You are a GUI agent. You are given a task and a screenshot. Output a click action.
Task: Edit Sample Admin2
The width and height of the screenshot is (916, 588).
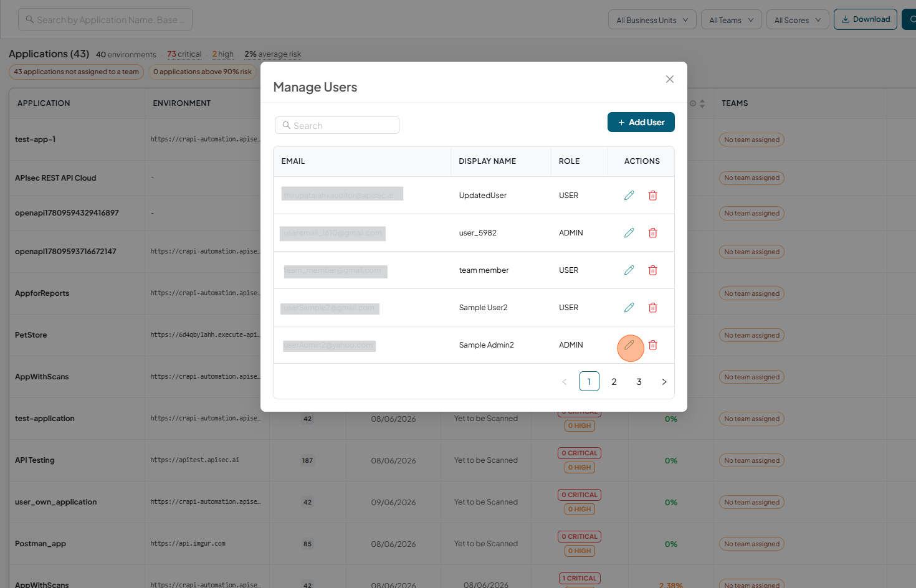coord(629,345)
